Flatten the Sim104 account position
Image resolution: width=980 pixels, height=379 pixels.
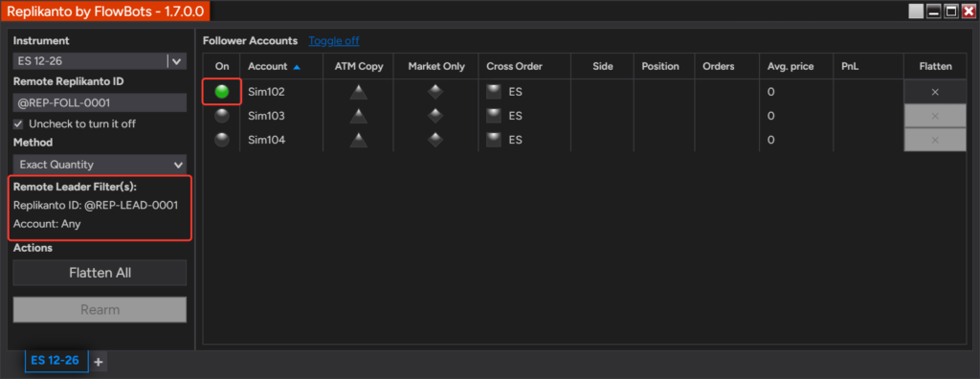(x=935, y=140)
